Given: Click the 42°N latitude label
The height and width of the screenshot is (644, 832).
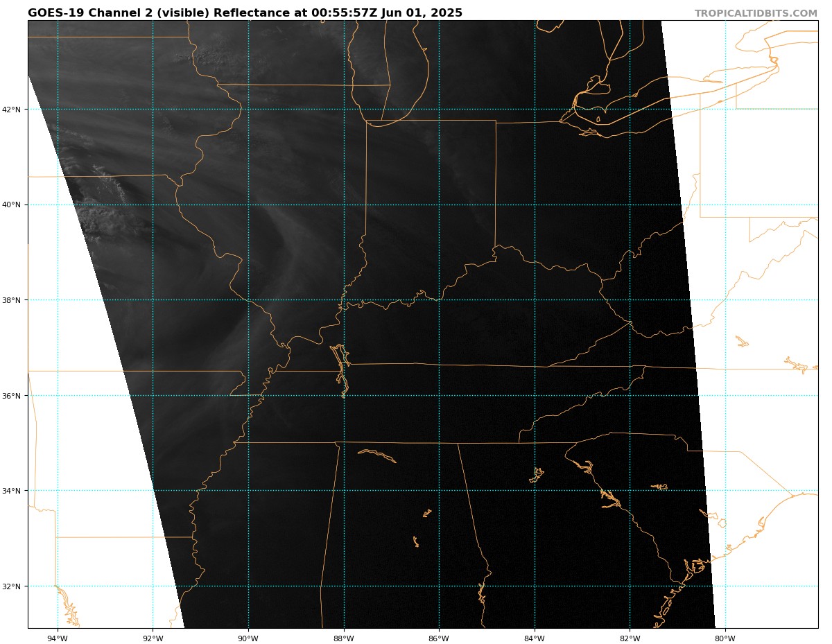Looking at the screenshot, I should coord(12,110).
